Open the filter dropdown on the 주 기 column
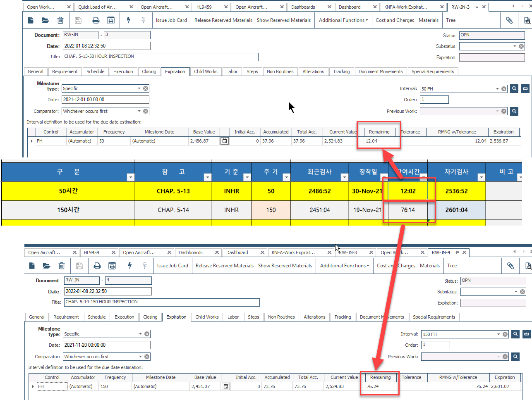The height and width of the screenshot is (400, 532). tap(286, 177)
